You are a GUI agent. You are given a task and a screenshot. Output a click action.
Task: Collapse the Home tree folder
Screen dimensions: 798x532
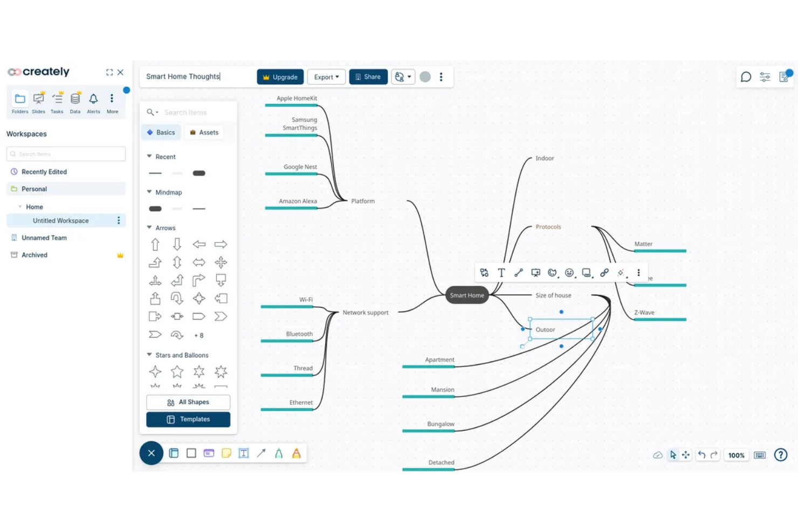coord(20,206)
